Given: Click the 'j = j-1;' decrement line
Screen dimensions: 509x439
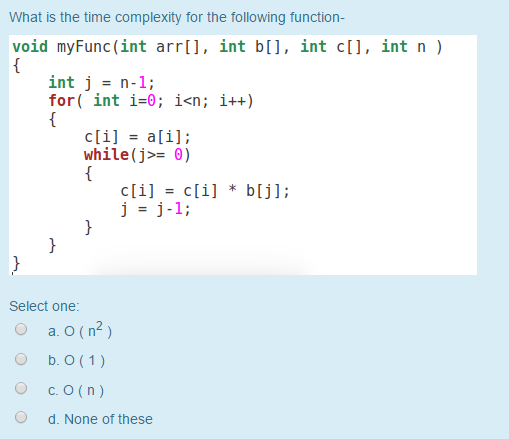Looking at the screenshot, I should coord(155,209).
